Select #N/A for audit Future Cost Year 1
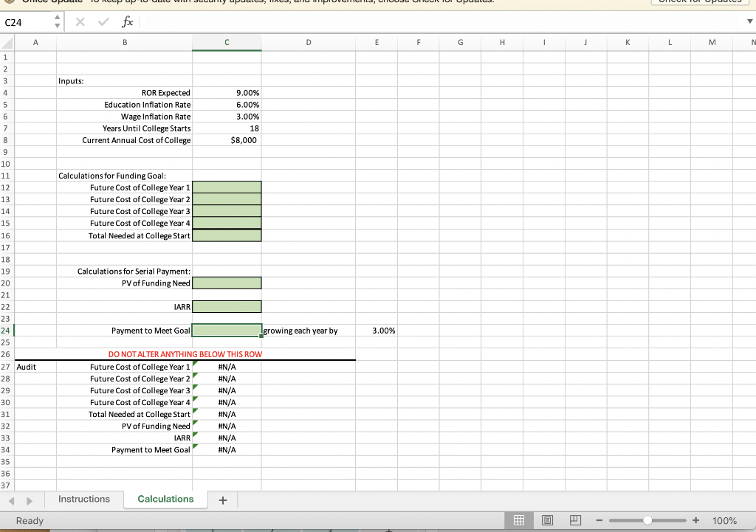The image size is (756, 532). pos(227,367)
